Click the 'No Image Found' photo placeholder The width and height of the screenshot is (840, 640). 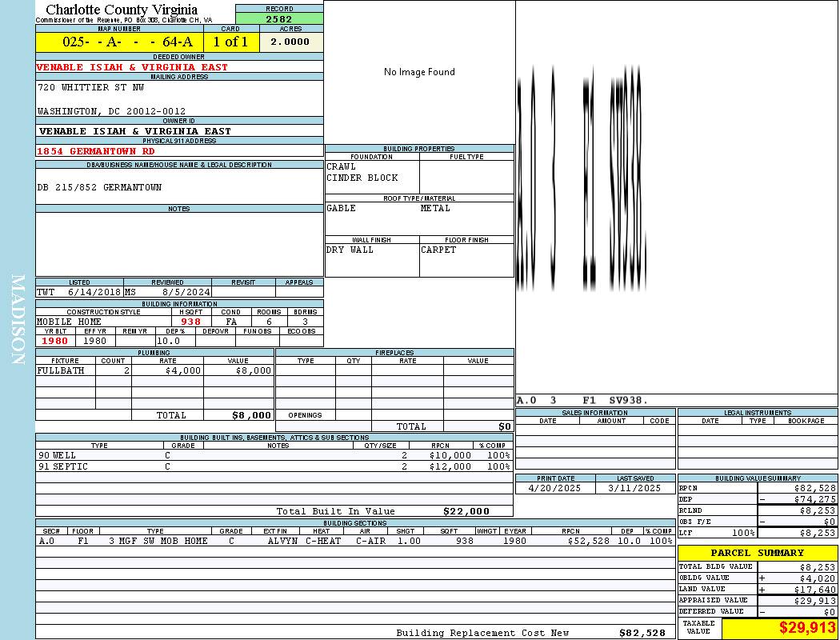click(x=419, y=72)
